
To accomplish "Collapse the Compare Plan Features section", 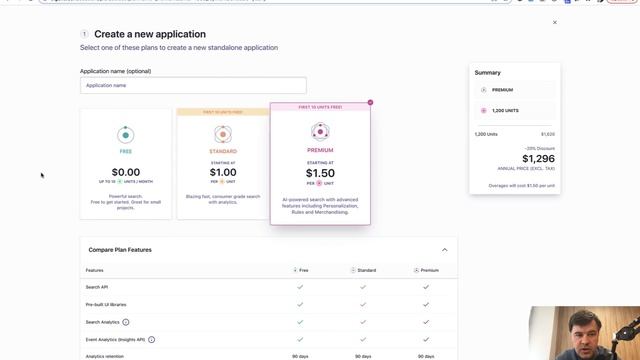I will tap(444, 250).
